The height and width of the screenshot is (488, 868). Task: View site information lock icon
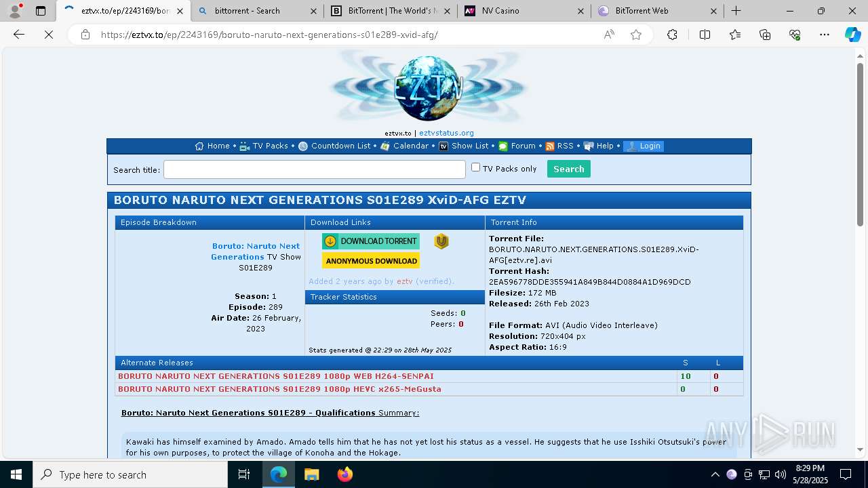click(85, 35)
